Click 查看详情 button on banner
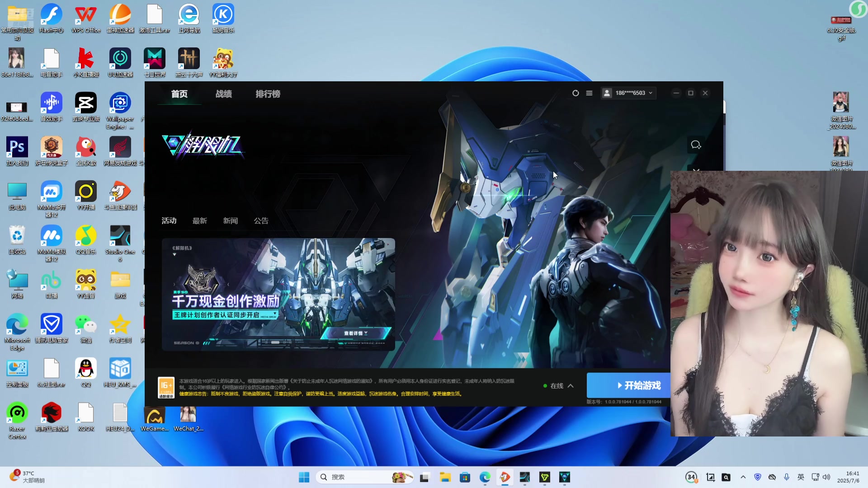Viewport: 868px width, 488px height. click(x=356, y=333)
